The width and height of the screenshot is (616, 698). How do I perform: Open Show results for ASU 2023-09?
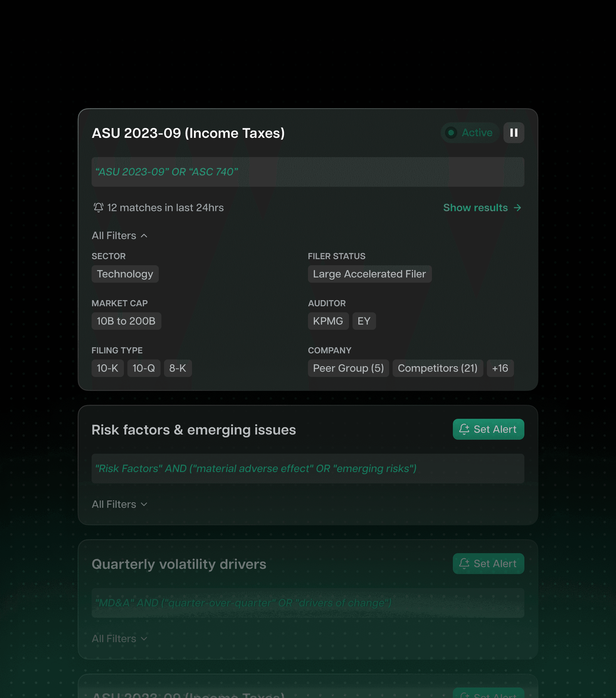(x=475, y=208)
